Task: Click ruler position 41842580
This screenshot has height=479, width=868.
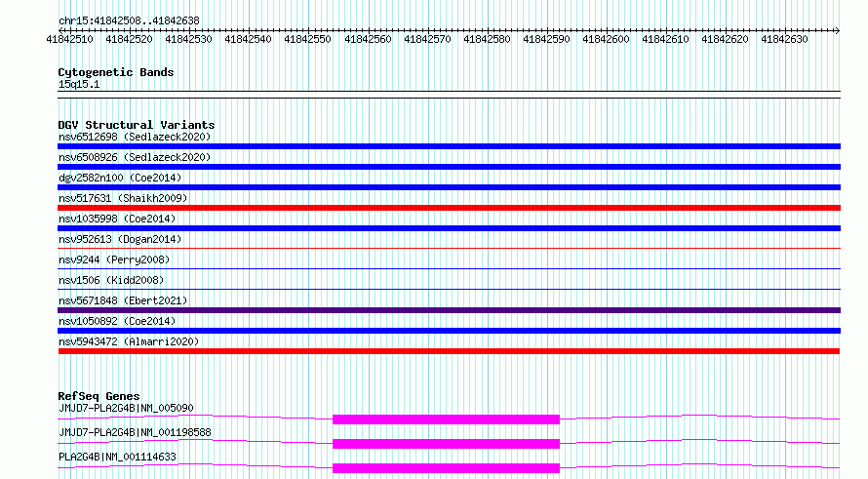Action: (487, 39)
